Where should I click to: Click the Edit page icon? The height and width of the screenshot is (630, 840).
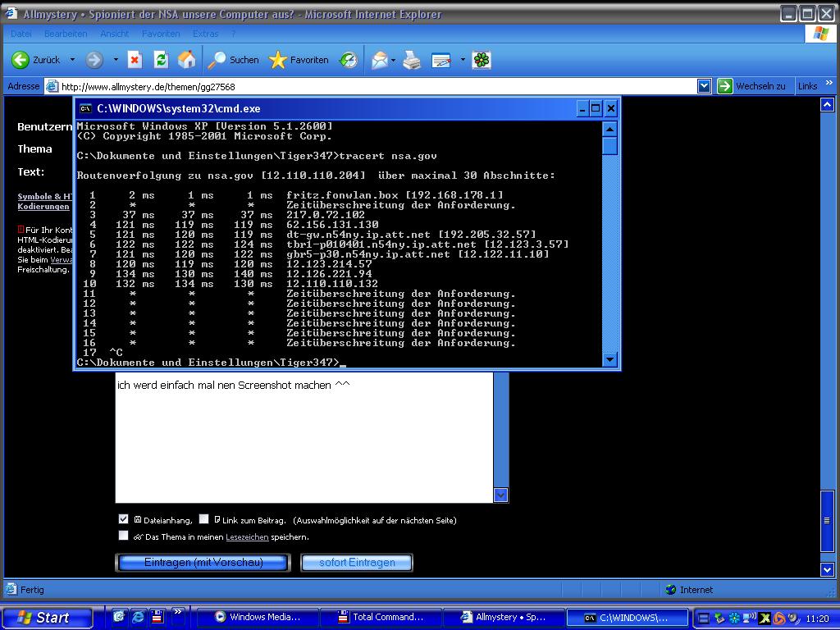coord(441,61)
